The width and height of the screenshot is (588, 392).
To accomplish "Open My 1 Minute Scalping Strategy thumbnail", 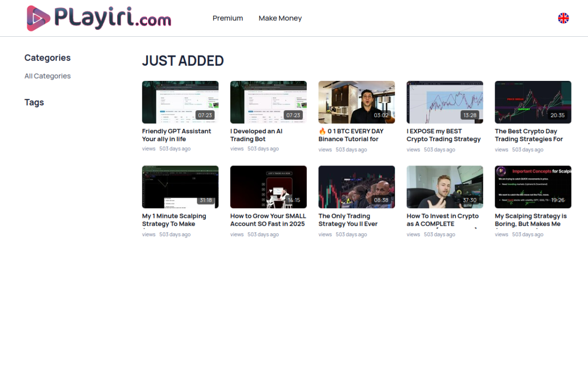I will tap(180, 187).
